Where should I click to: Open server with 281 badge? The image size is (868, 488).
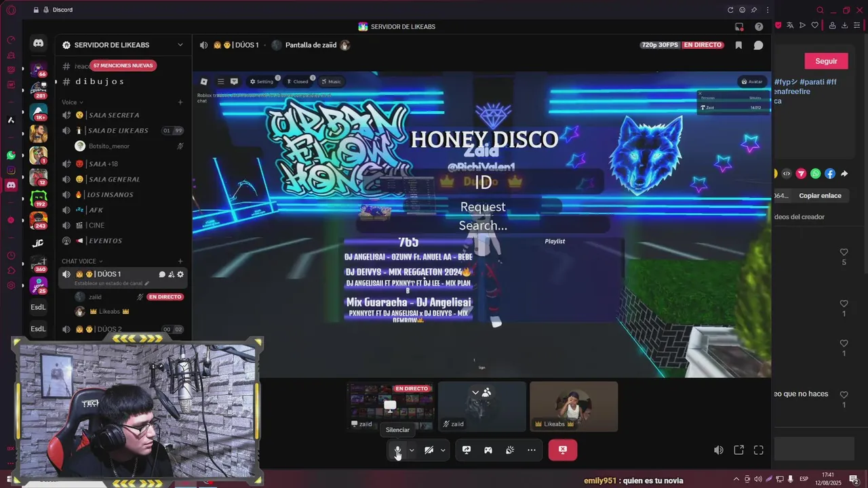(x=39, y=89)
